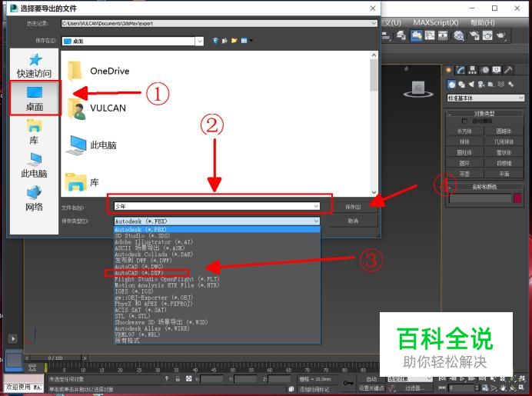This screenshot has height=396, width=532.
Task: Click the go-back globe icon in dialog toolbar
Action: [x=215, y=41]
